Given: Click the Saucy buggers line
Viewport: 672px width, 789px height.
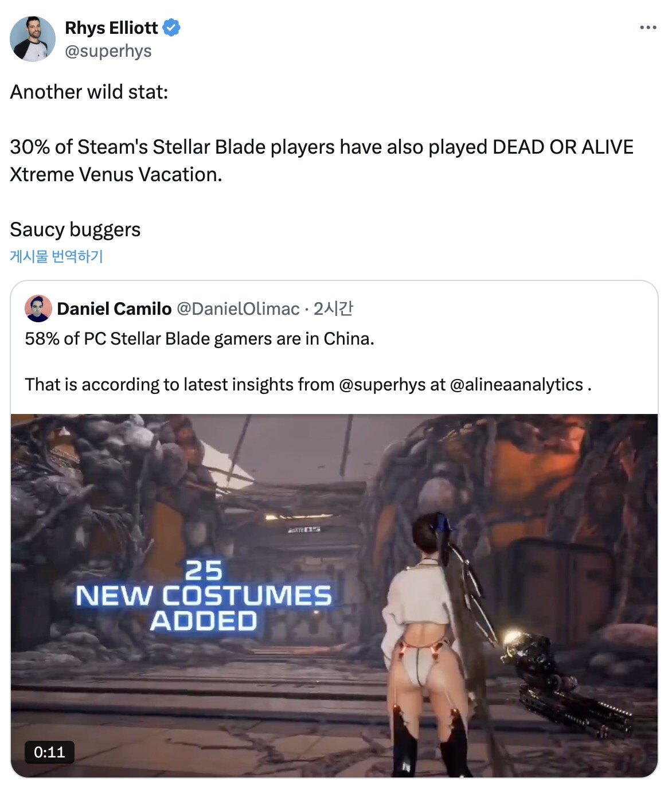Looking at the screenshot, I should click(x=75, y=229).
